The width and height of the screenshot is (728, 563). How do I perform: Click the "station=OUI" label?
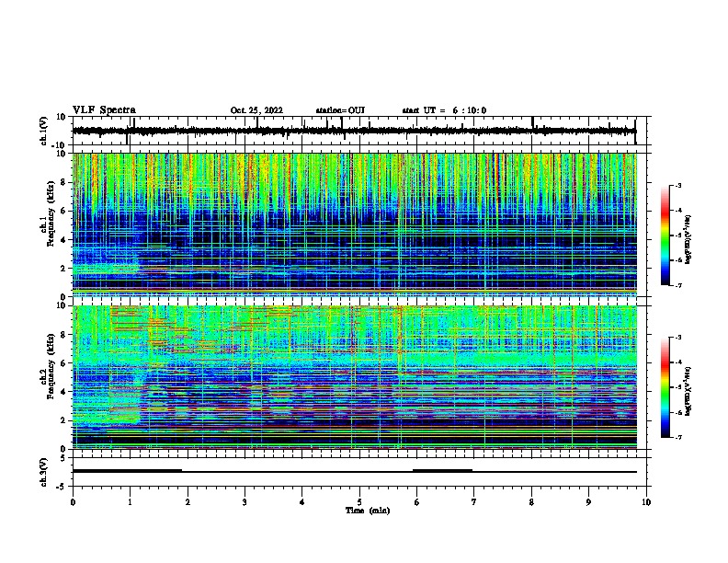340,110
